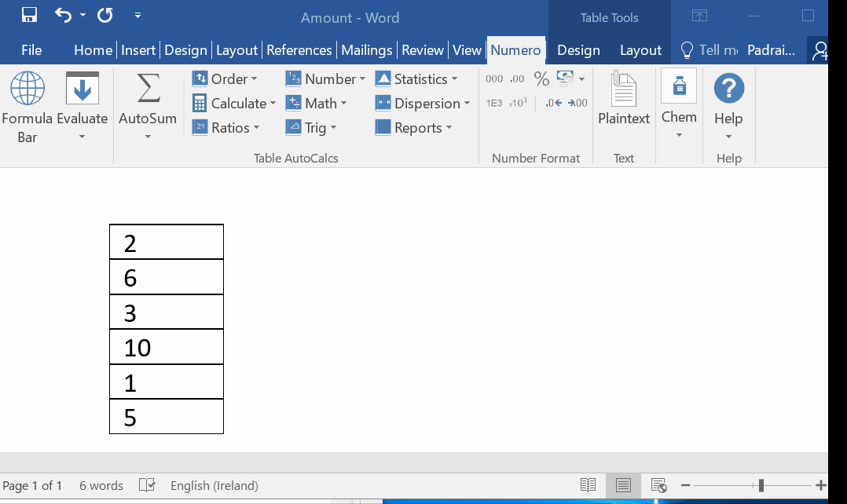The height and width of the screenshot is (504, 847).
Task: Convert to Plaintext
Action: [x=624, y=99]
